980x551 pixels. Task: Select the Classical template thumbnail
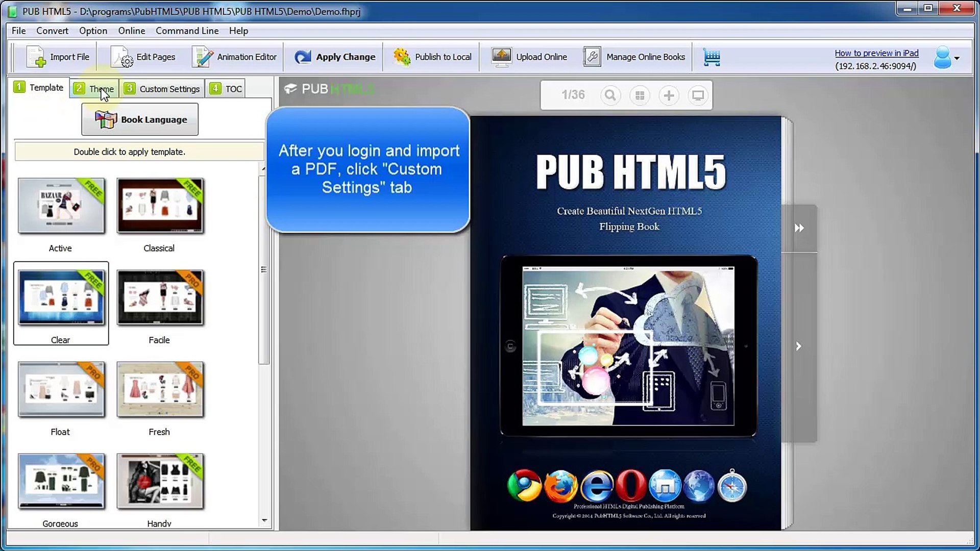pos(160,206)
